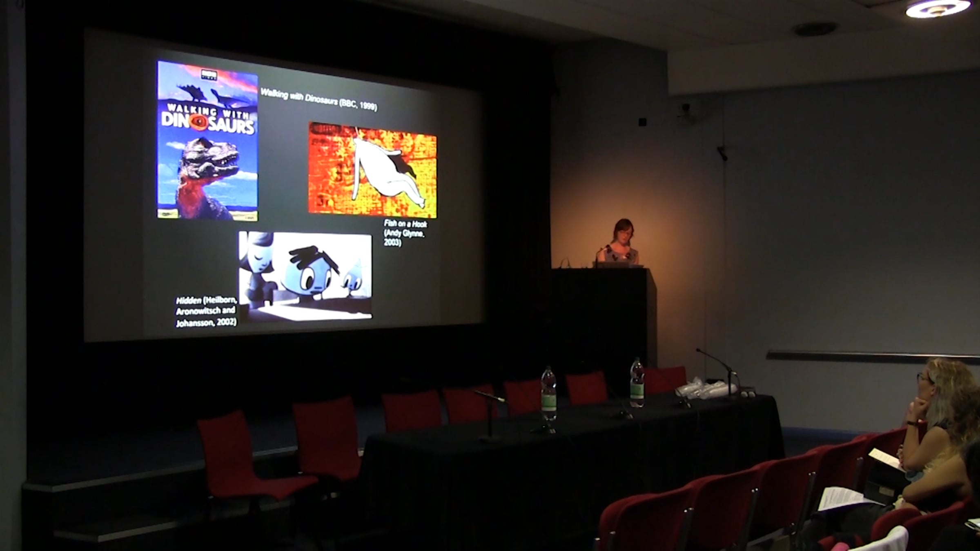Click the caption "Fish on a Hook (Andy Glynne, 2003)"
The height and width of the screenshot is (551, 980).
coord(405,233)
